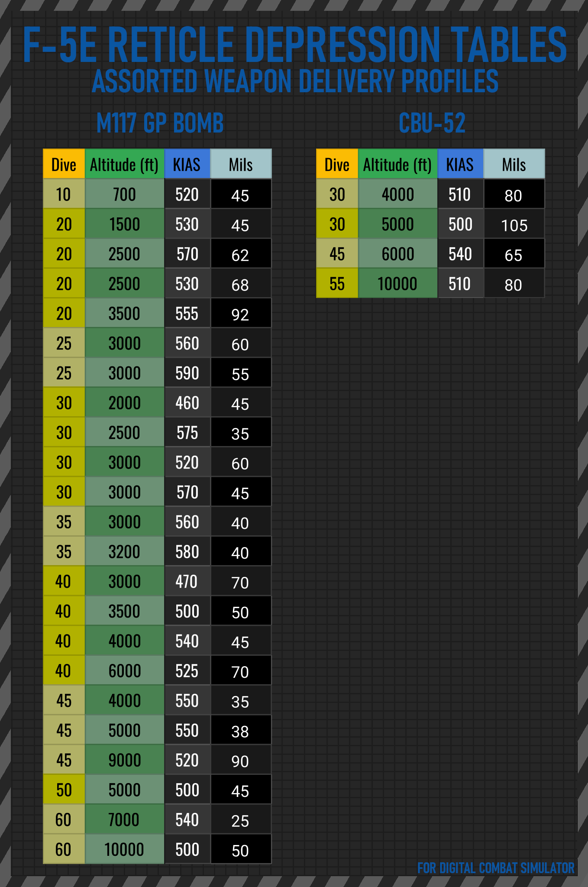Click the 25 mils cell
Viewport: 588px width, 887px height.
241,819
